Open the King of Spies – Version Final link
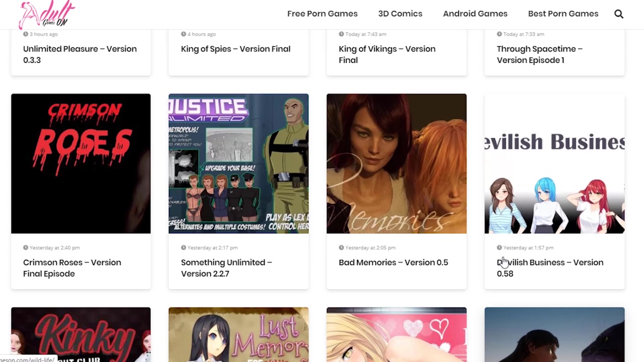The width and height of the screenshot is (644, 362). (235, 49)
